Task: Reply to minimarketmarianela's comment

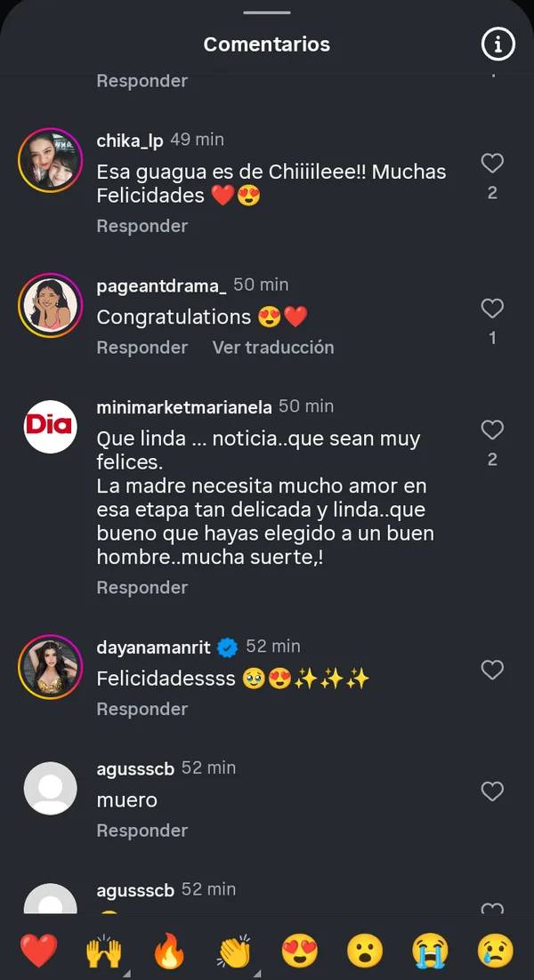Action: (142, 588)
